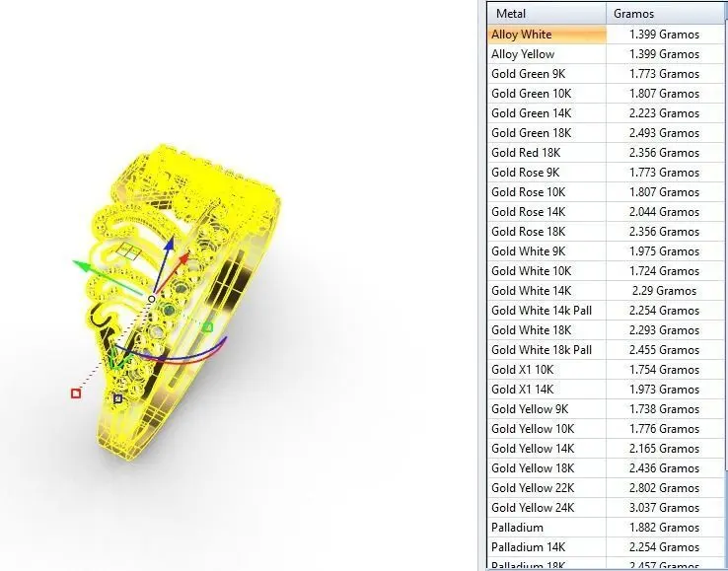
Task: Click Gold White 10K entry
Action: pos(607,271)
